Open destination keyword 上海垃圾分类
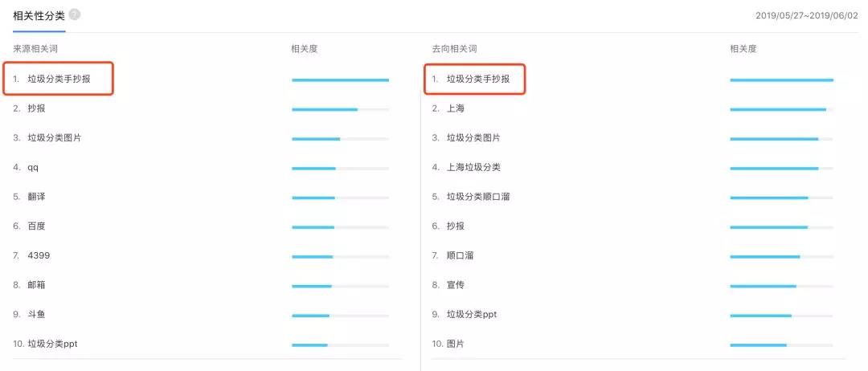 (474, 167)
